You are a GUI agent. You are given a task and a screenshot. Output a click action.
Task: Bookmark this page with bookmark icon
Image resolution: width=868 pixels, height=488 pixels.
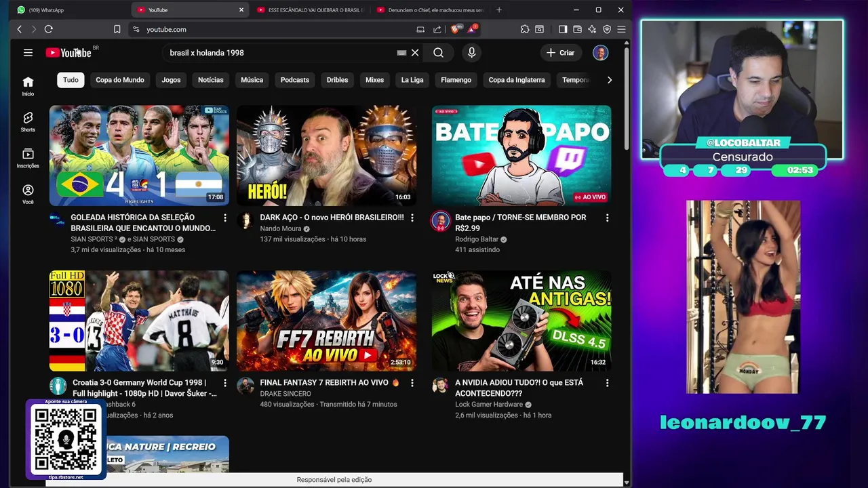pos(117,29)
